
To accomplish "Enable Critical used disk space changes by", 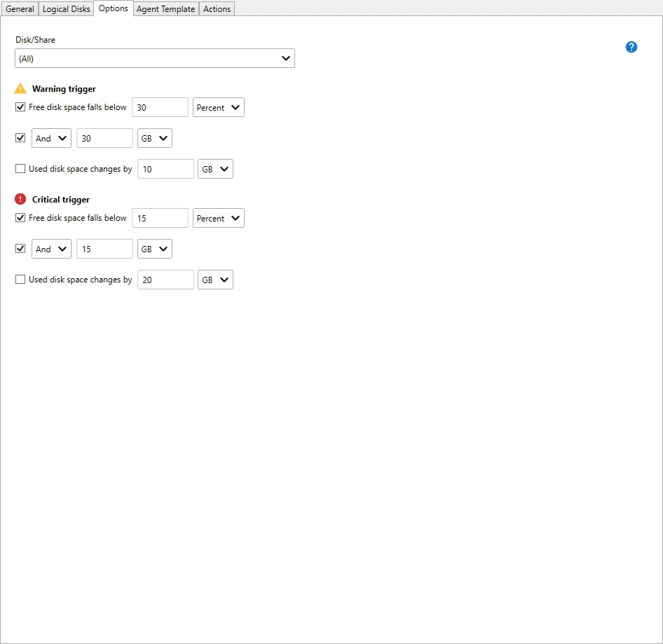I will tap(20, 280).
